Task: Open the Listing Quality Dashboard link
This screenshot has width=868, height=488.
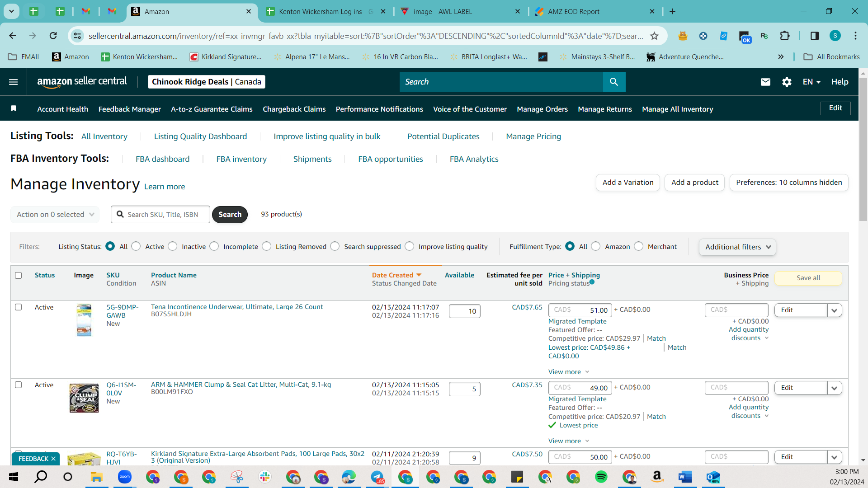Action: [200, 136]
